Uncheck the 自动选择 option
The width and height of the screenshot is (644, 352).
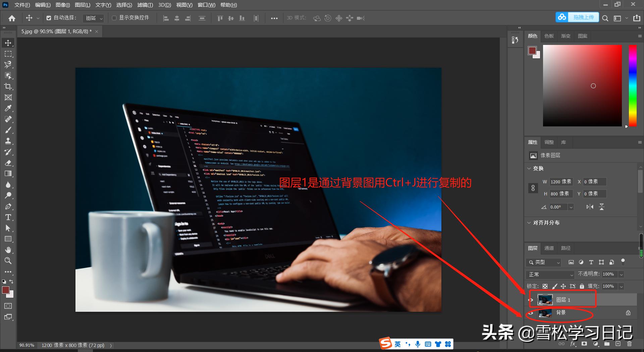click(x=48, y=18)
